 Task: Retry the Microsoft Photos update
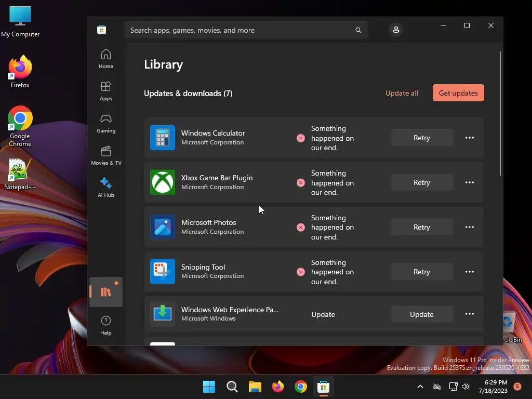tap(421, 227)
